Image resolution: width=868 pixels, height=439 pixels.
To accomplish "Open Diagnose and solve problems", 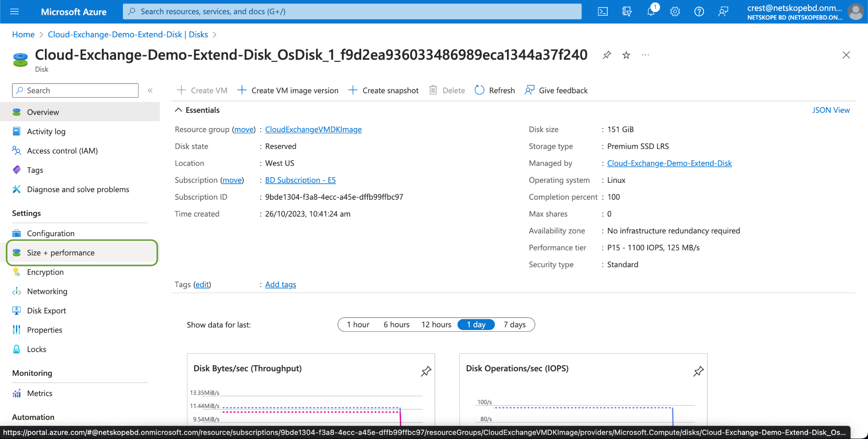I will 80,189.
